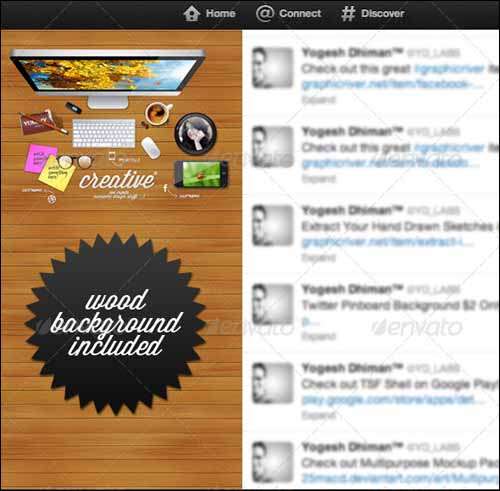
Task: Click the first tweet's profile avatar
Action: 273,68
